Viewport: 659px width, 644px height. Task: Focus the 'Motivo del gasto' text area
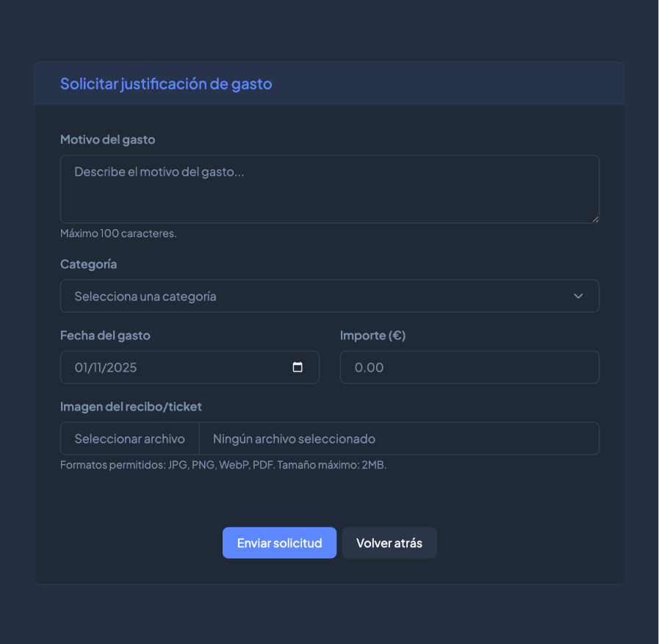point(329,189)
